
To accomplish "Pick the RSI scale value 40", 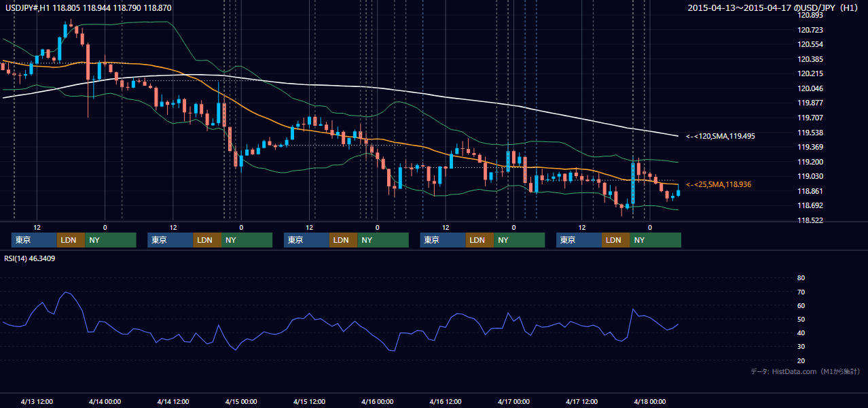I will point(801,333).
